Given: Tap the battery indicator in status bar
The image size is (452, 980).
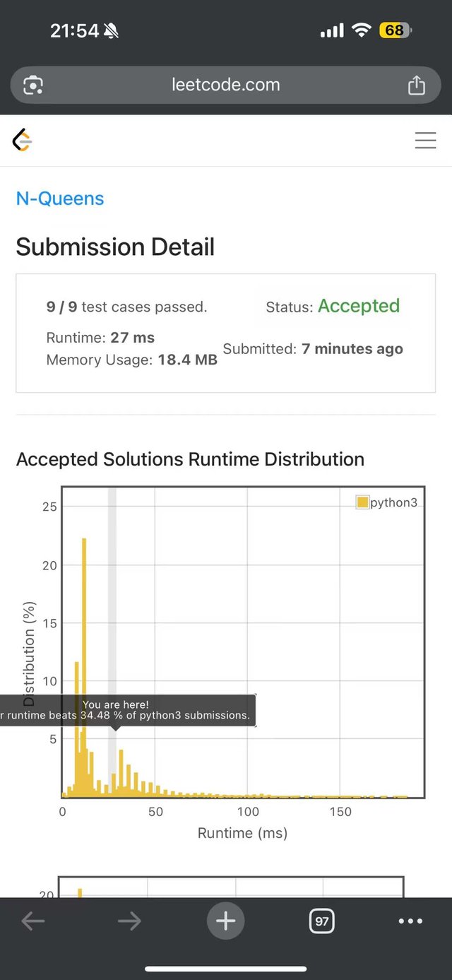Looking at the screenshot, I should (395, 30).
